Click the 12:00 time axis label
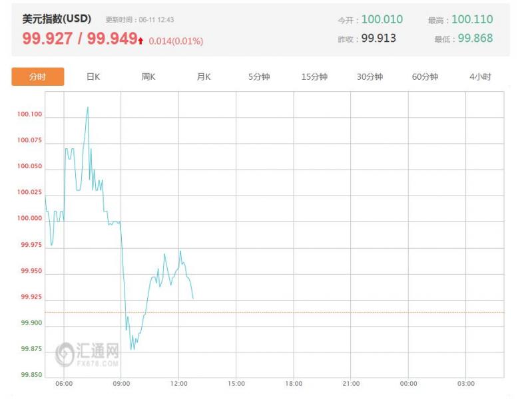This screenshot has width=532, height=399. (179, 384)
